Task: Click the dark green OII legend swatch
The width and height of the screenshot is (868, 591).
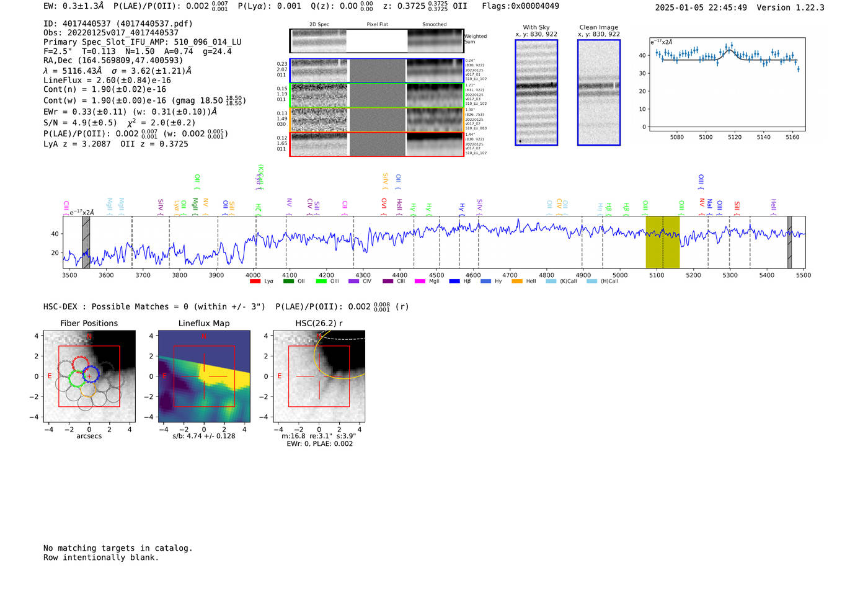Action: [288, 282]
